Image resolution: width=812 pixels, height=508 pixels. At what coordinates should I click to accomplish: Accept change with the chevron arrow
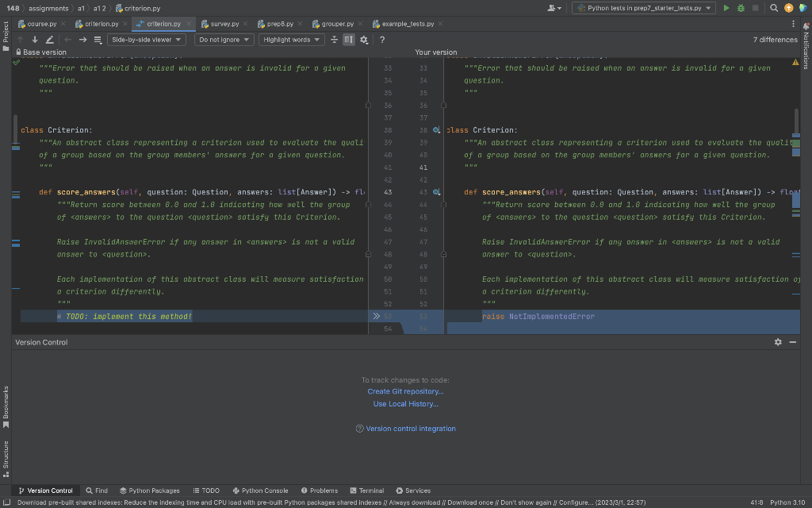[x=377, y=316]
